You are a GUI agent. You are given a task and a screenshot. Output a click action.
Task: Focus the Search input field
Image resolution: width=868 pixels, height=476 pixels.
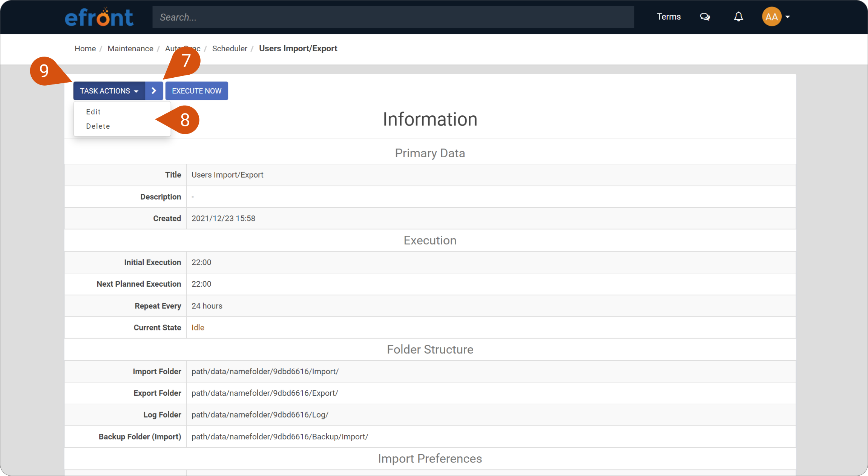point(393,17)
